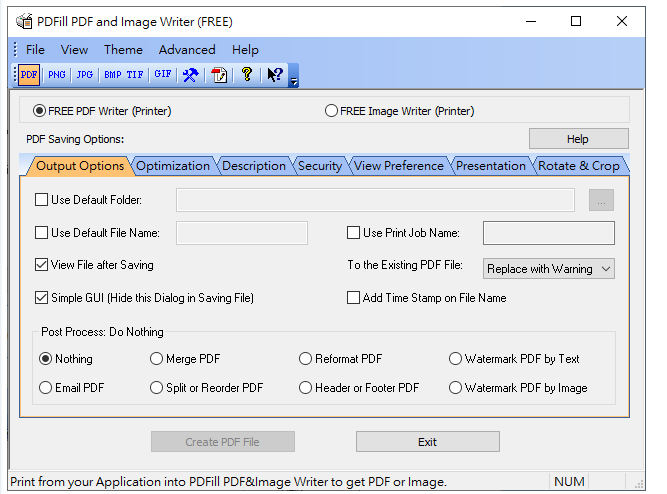Image resolution: width=667 pixels, height=494 pixels.
Task: Select the TIF output toolbar icon
Action: click(135, 75)
